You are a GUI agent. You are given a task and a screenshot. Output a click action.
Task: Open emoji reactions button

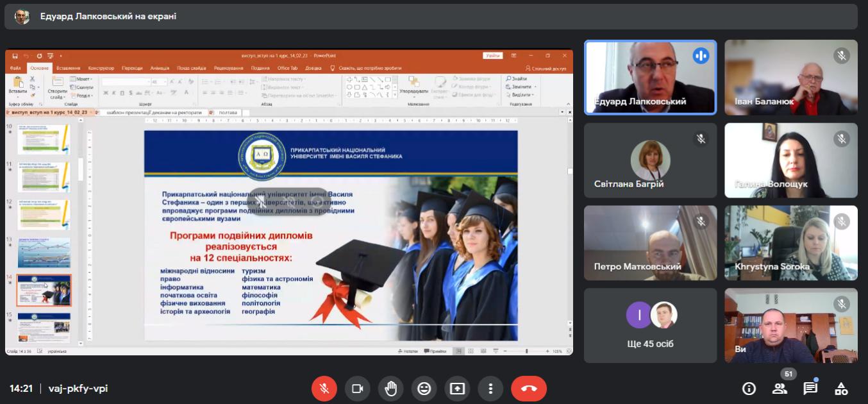click(424, 389)
